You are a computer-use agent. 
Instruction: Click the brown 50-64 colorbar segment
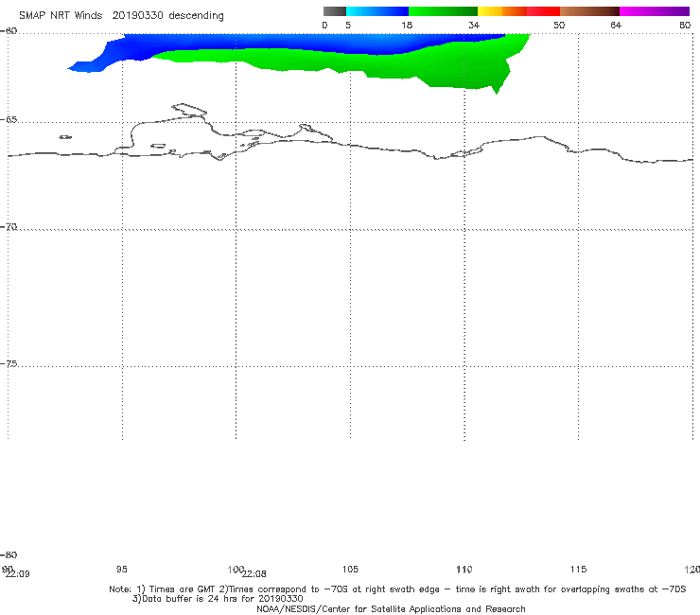coord(589,11)
